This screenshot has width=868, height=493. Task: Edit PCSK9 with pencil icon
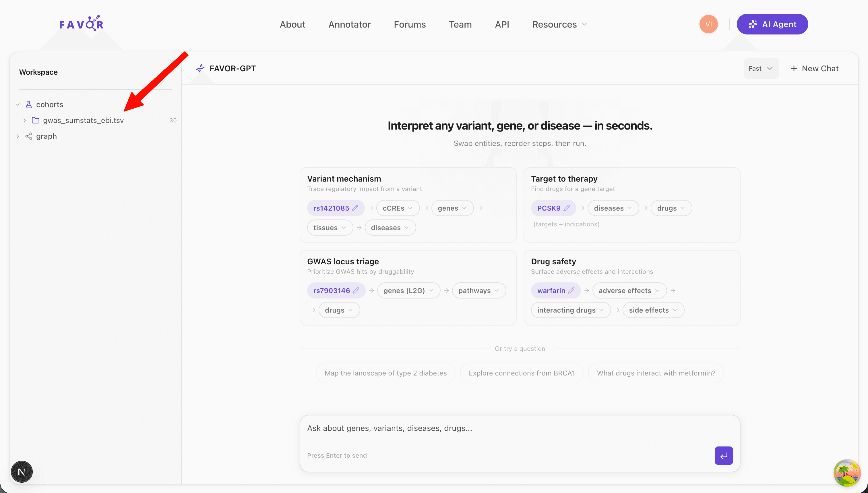point(567,208)
